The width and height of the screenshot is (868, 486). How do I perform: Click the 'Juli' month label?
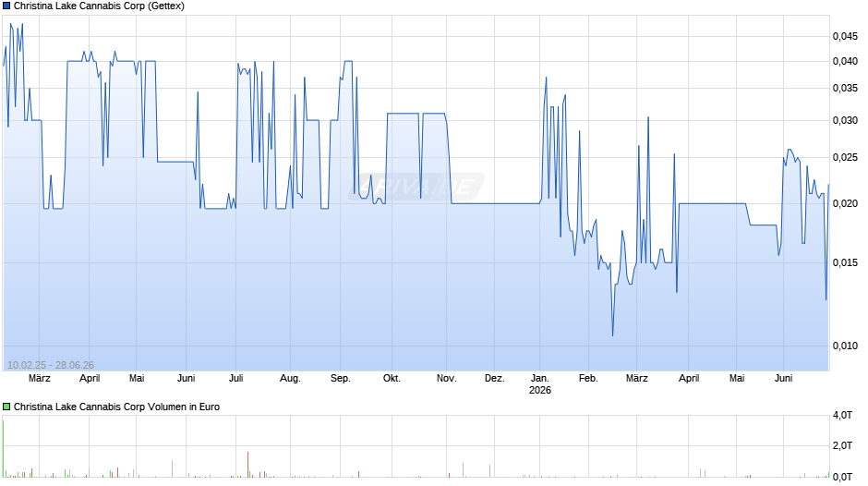(x=235, y=378)
